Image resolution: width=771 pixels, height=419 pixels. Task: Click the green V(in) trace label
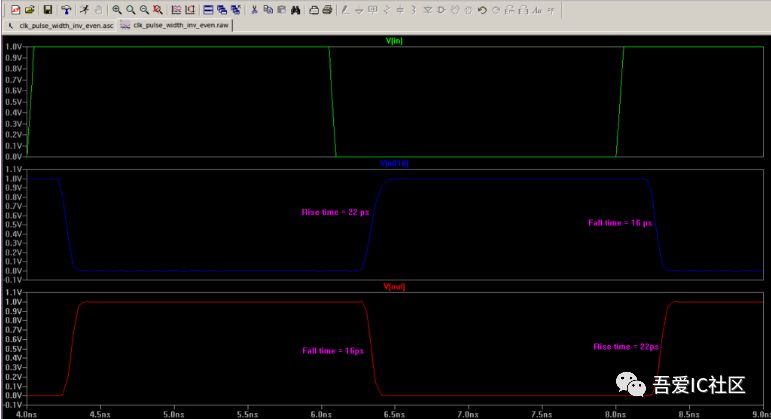pyautogui.click(x=394, y=41)
